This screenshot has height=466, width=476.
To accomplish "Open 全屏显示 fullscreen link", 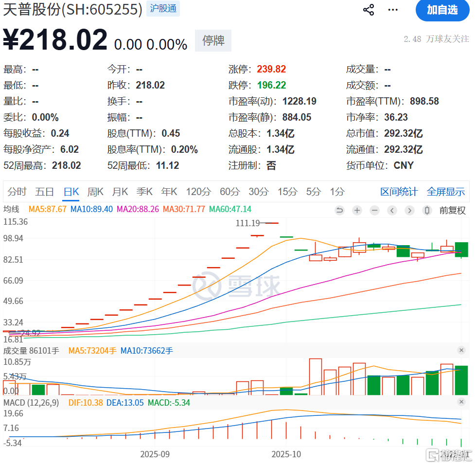I will pyautogui.click(x=446, y=192).
